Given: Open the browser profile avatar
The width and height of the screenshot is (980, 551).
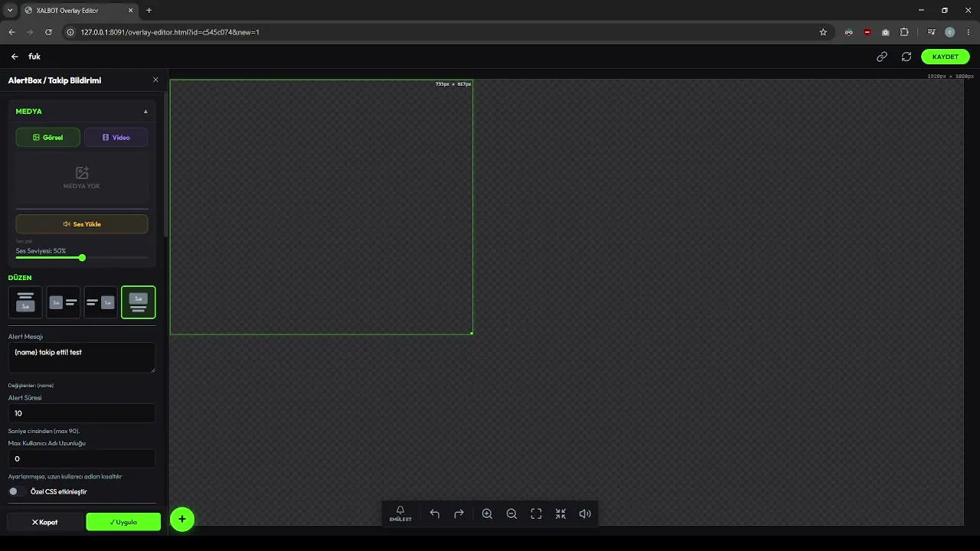Looking at the screenshot, I should tap(949, 32).
